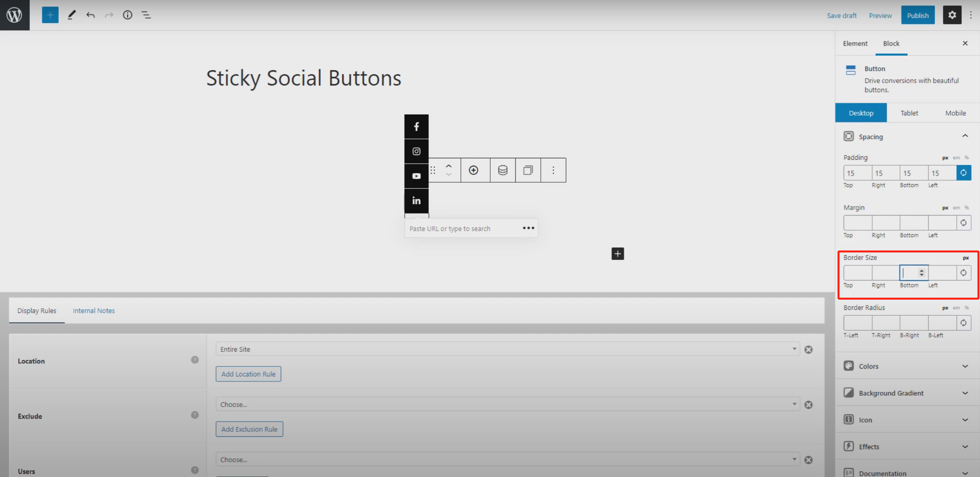Switch to the Internal Notes tab
This screenshot has width=980, height=477.
[x=94, y=310]
